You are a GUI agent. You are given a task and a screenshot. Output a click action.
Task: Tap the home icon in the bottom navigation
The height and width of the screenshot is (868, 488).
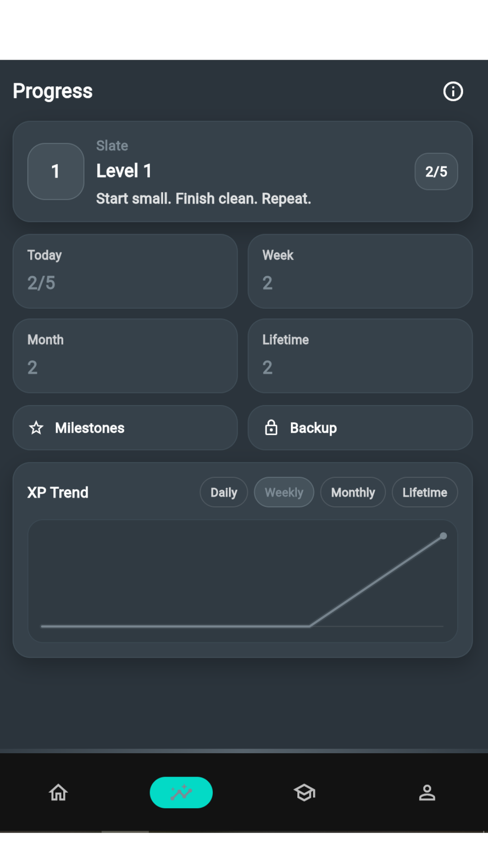coord(58,792)
